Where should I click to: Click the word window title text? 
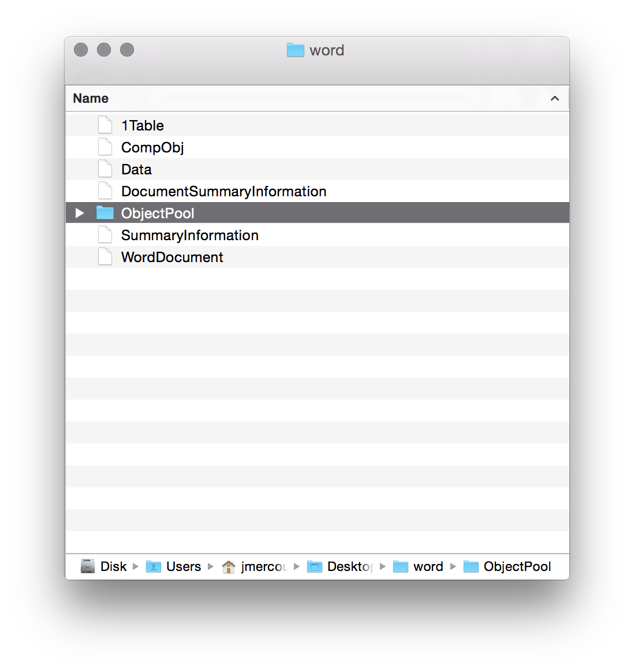(327, 51)
